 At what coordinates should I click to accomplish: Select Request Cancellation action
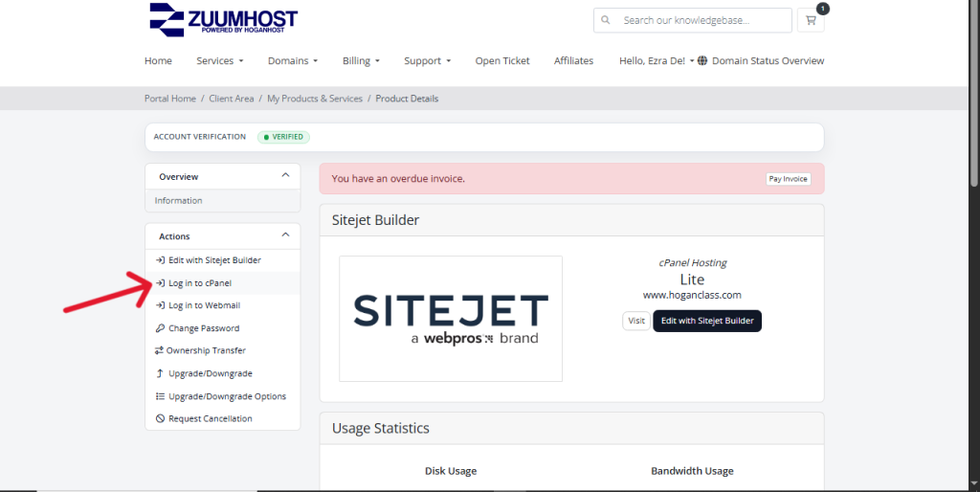pos(222,419)
